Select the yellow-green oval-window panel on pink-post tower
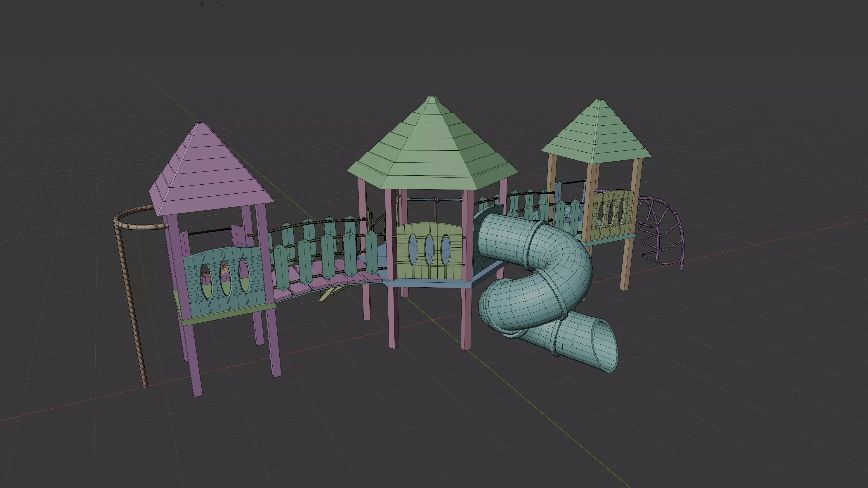Screen dimensions: 868x488 [429, 251]
